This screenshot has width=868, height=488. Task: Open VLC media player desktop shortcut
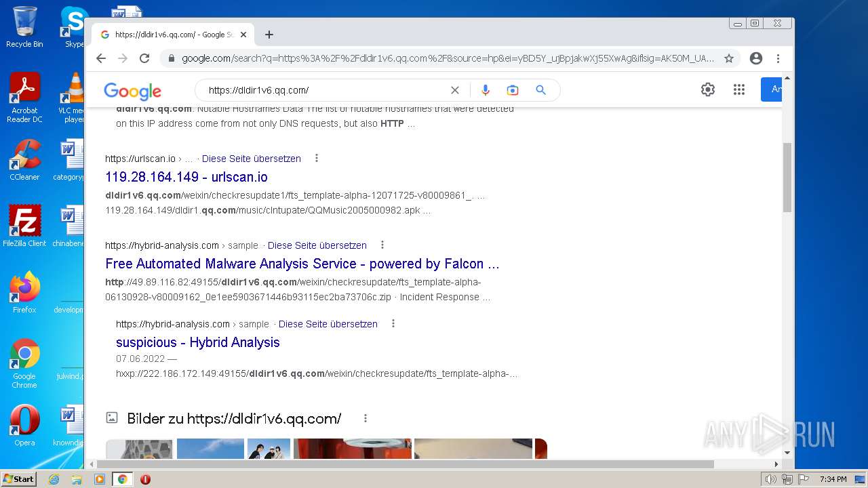point(71,98)
